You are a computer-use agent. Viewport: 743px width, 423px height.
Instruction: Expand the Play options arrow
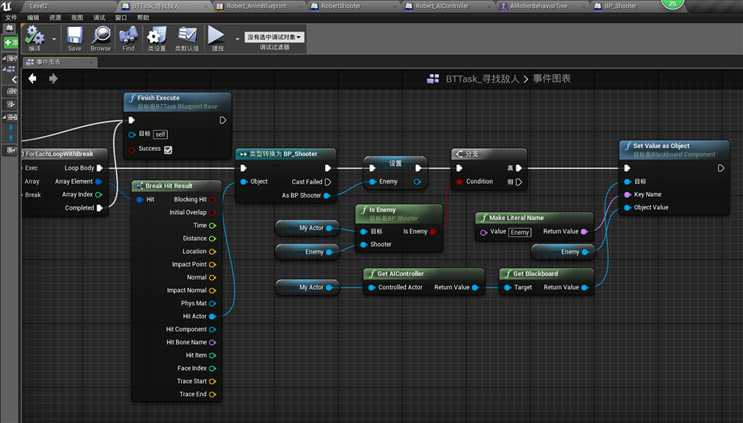pyautogui.click(x=237, y=39)
